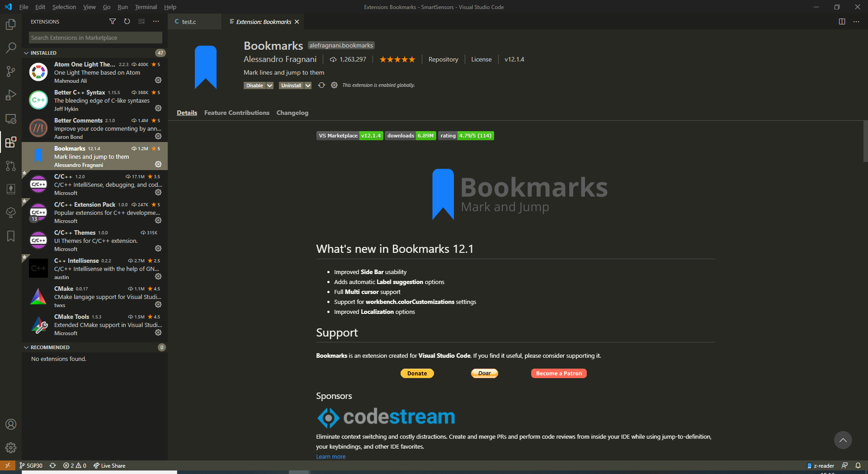The image size is (868, 474).
Task: Open the License link
Action: (481, 59)
